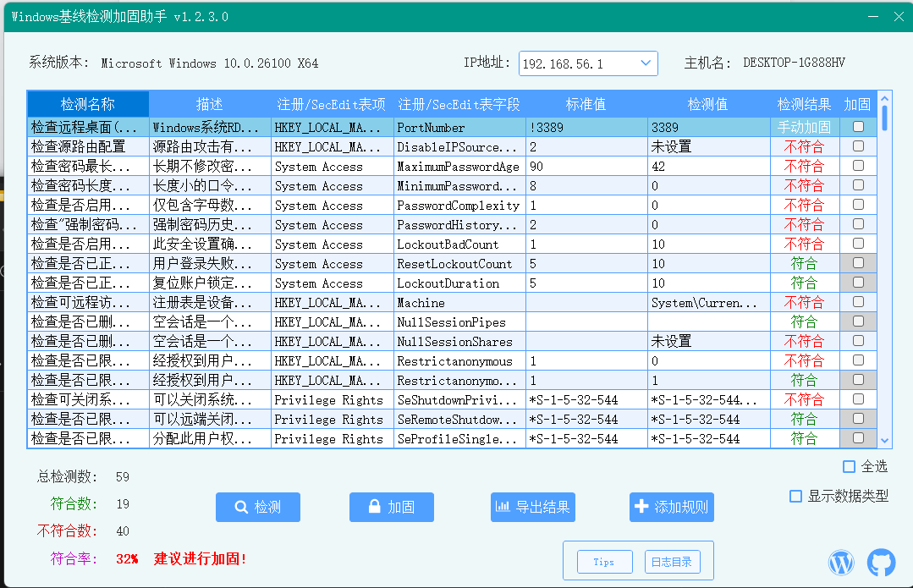The width and height of the screenshot is (913, 588).
Task: Click the detected value 42 cell
Action: (708, 167)
